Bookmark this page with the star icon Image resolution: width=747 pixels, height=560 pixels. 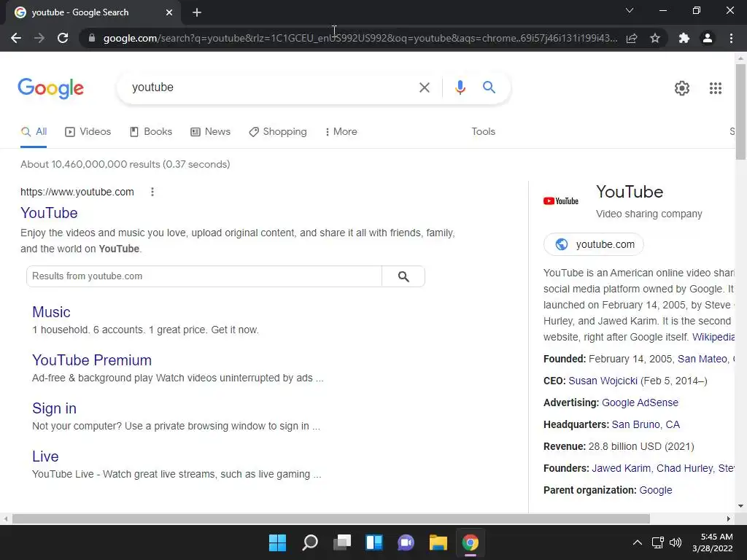pos(655,38)
